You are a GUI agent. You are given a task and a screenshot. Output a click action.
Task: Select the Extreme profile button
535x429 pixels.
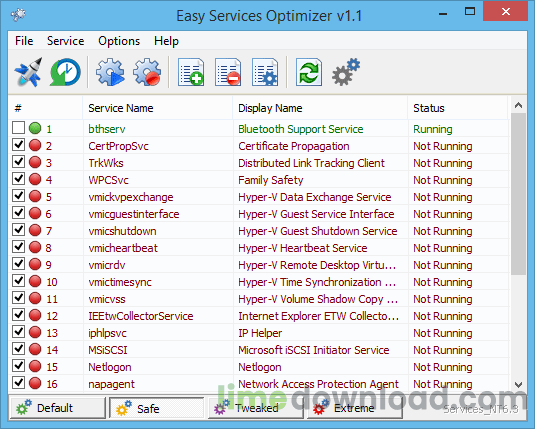click(x=355, y=408)
